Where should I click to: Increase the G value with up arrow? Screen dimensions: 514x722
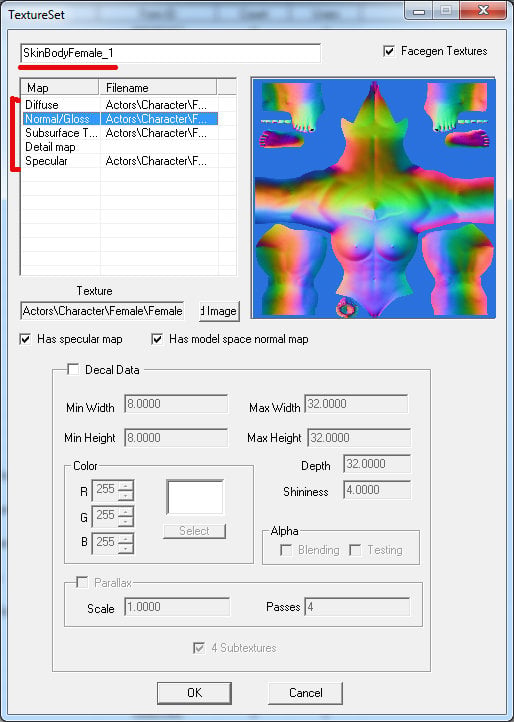coord(126,512)
